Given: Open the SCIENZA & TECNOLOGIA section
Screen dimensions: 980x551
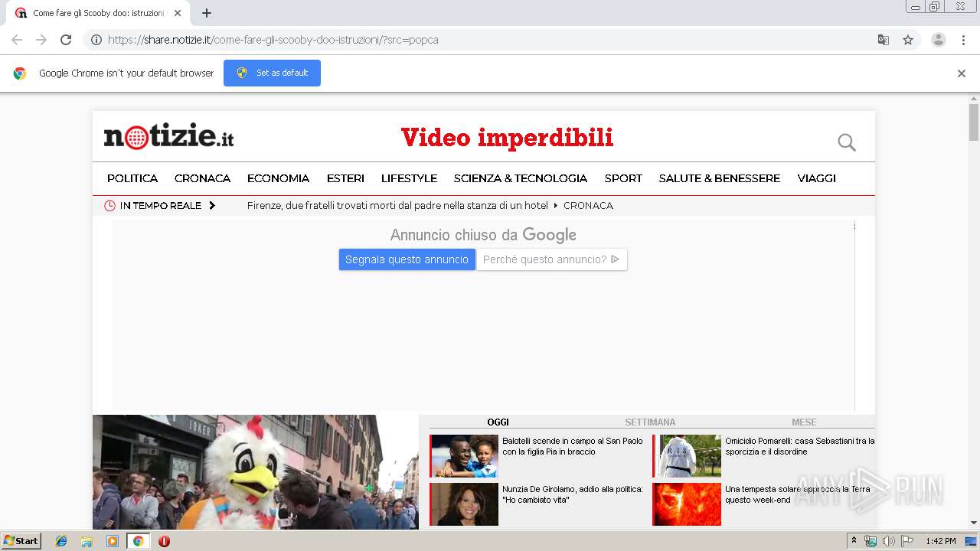Looking at the screenshot, I should coord(521,178).
